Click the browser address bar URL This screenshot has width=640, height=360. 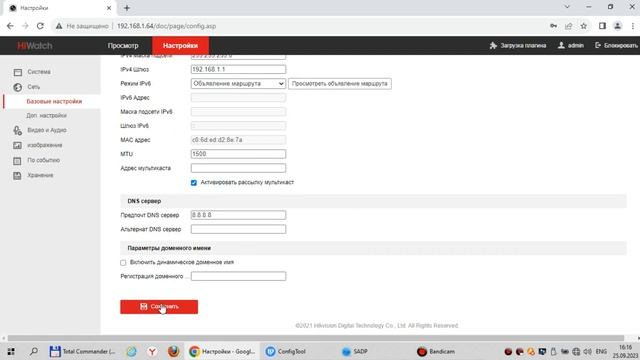pyautogui.click(x=167, y=26)
